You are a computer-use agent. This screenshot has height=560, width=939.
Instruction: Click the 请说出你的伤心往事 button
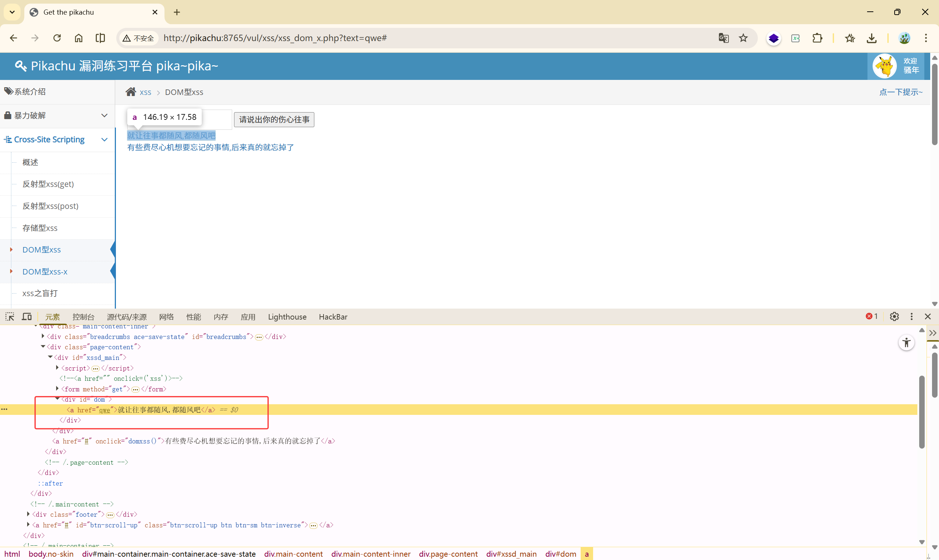(274, 119)
